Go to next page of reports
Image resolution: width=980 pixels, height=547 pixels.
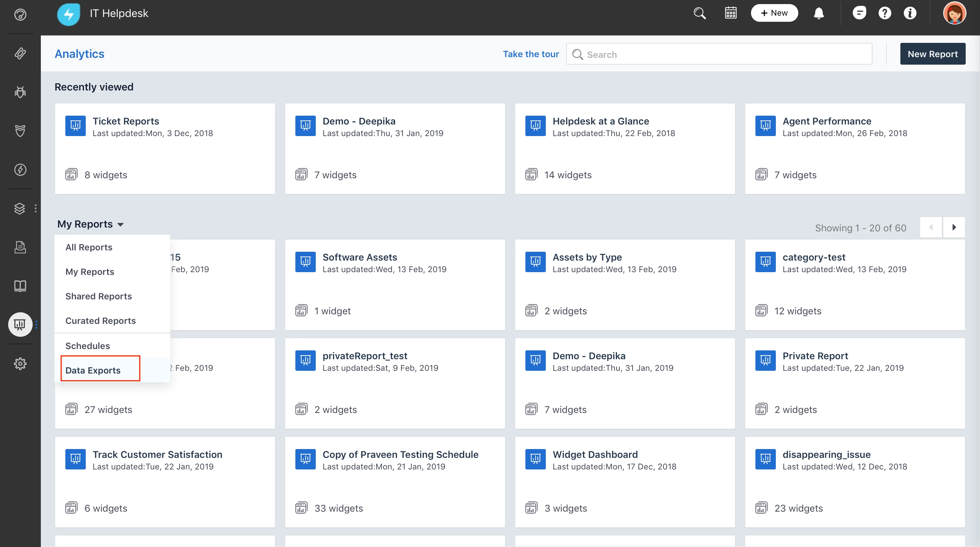click(954, 228)
